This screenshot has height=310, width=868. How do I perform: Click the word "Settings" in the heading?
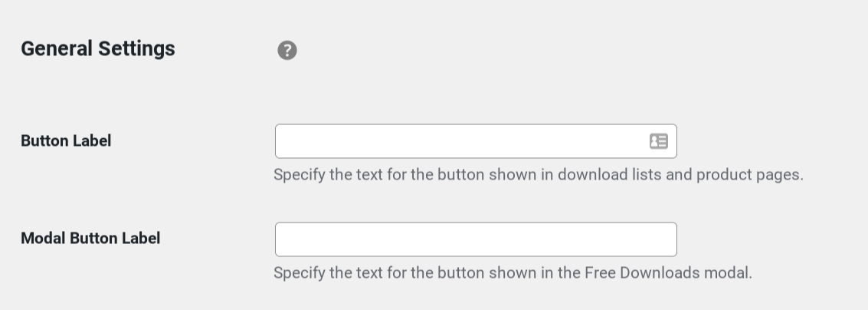click(136, 49)
